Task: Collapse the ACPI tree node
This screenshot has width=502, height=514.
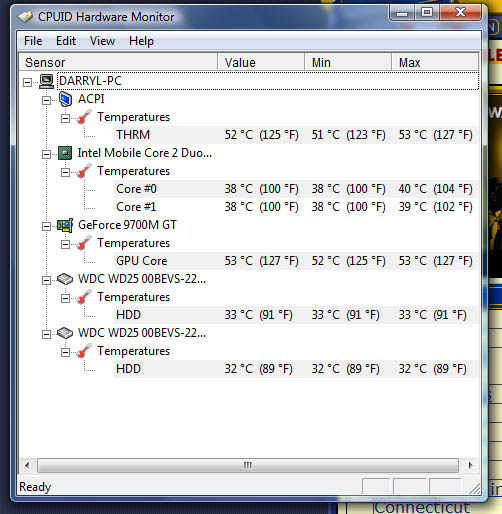Action: pos(47,100)
